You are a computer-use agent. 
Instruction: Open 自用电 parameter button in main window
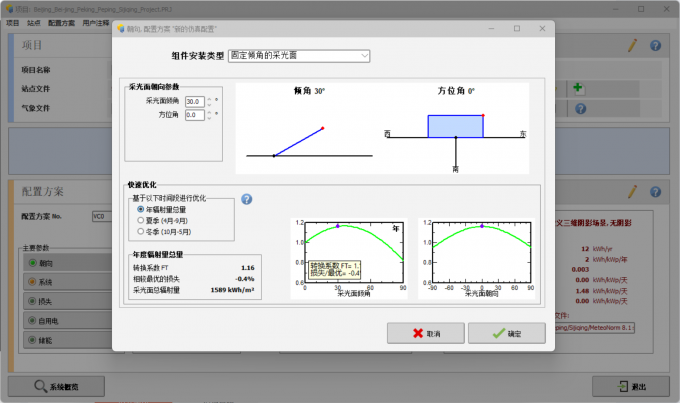[68, 321]
